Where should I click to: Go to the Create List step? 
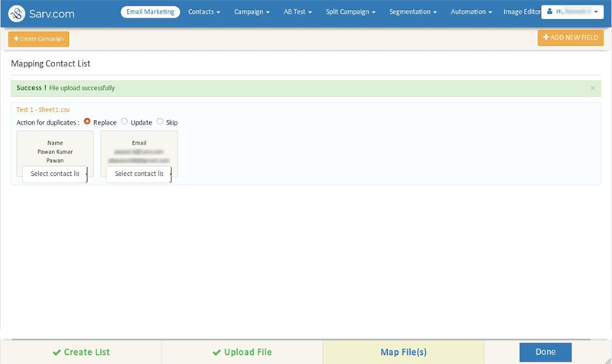pos(81,353)
